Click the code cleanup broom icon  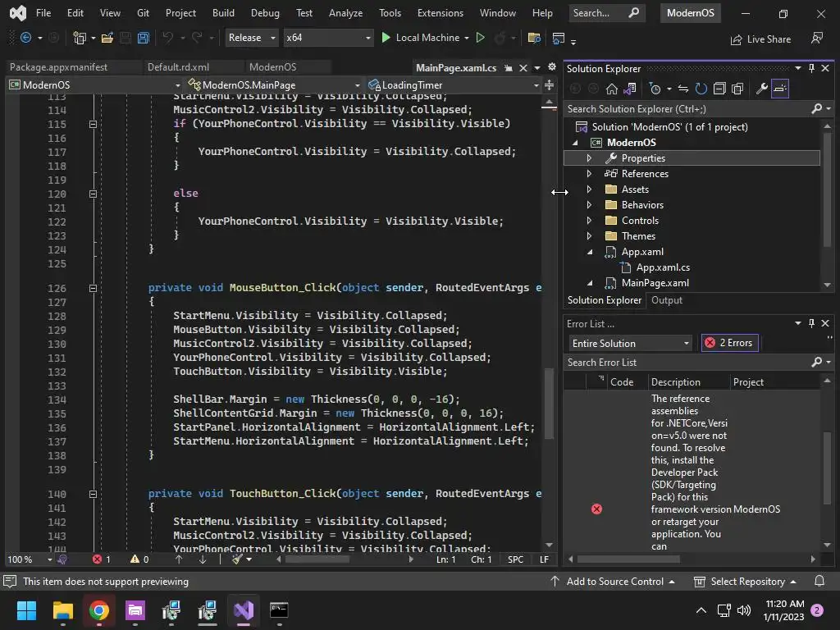tap(237, 559)
